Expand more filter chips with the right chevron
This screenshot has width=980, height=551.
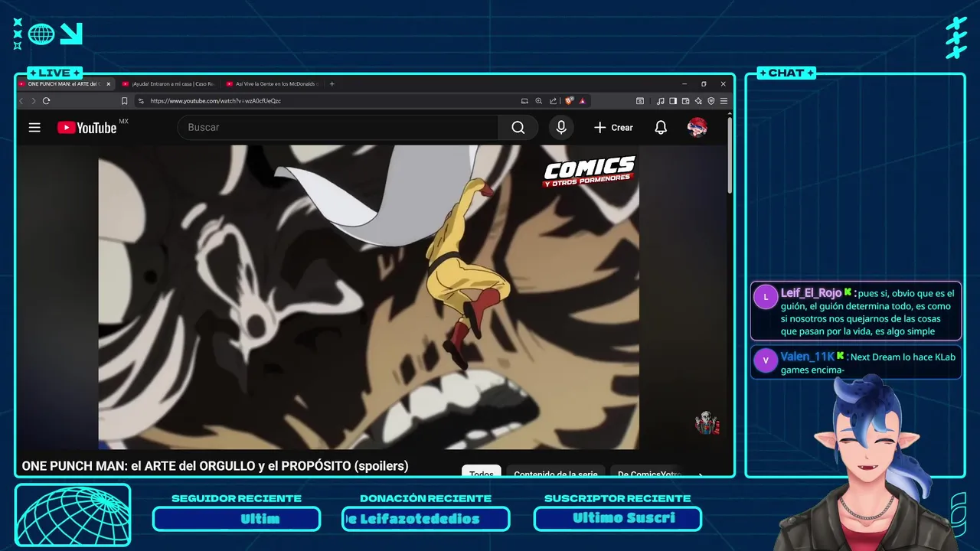(701, 473)
